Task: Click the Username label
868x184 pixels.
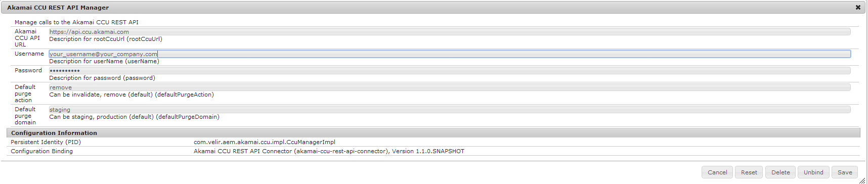Action: pyautogui.click(x=29, y=54)
